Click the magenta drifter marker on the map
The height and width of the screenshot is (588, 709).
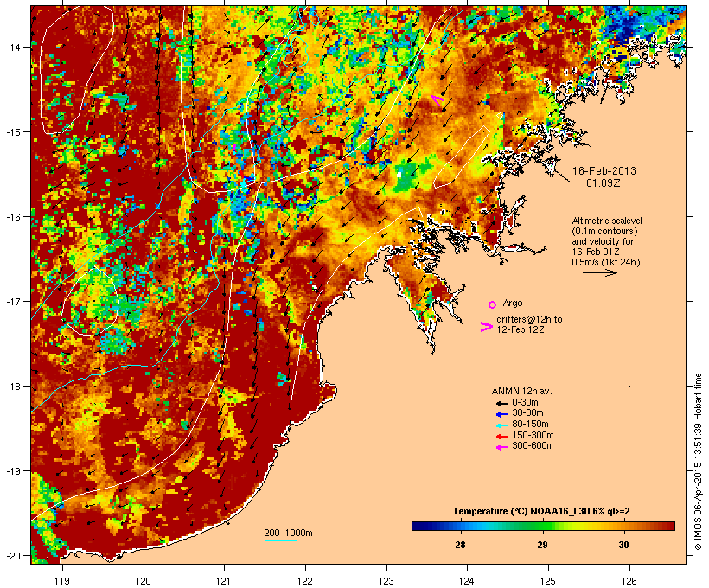click(438, 100)
